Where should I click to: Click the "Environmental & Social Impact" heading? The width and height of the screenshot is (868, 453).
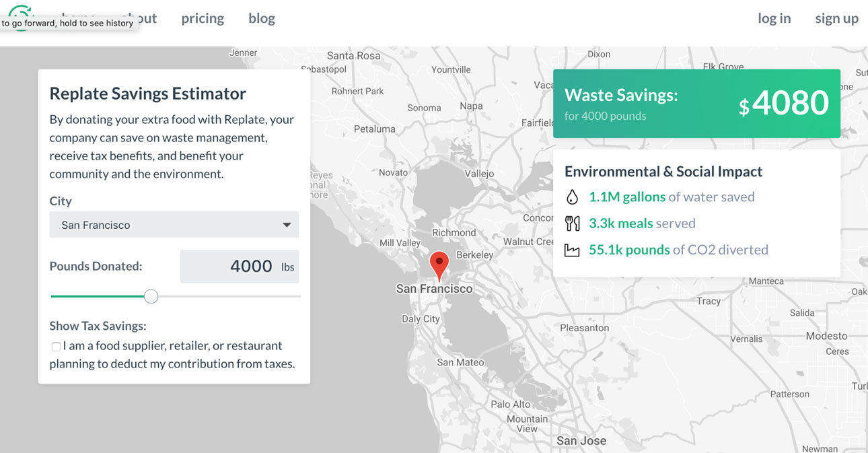[663, 171]
